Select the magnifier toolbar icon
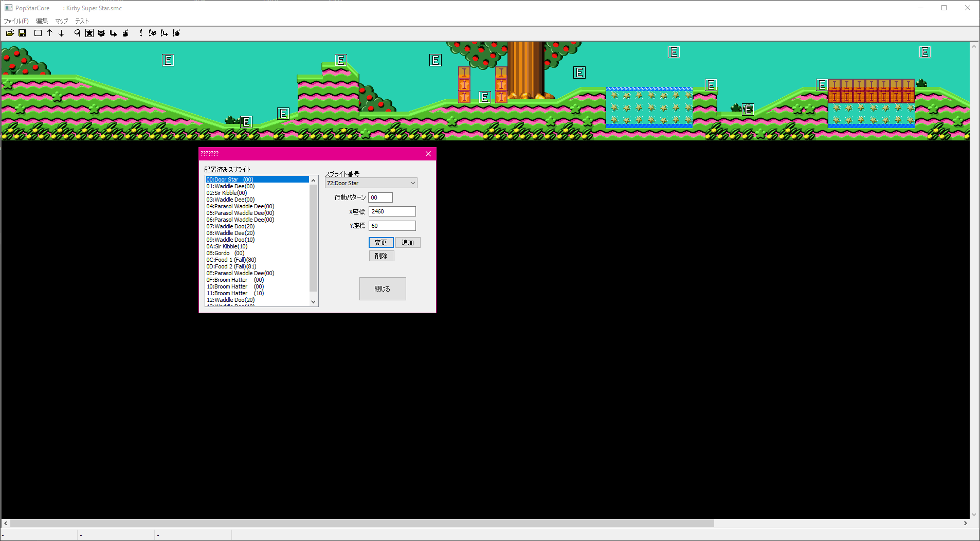The image size is (980, 541). tap(78, 33)
